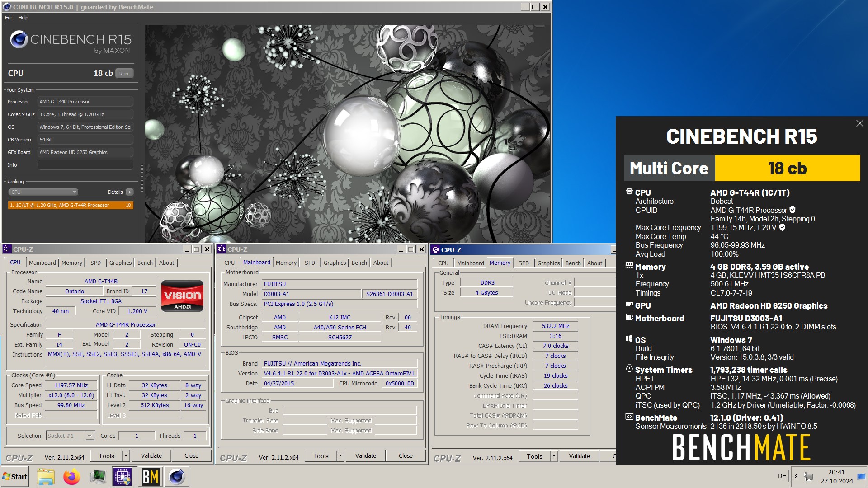Open Graphics tab in Mainboard CPU-Z window
The image size is (868, 488).
tap(335, 263)
